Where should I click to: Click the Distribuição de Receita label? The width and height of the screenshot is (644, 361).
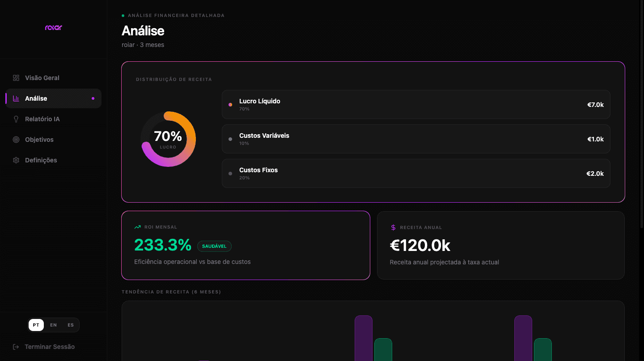(174, 80)
